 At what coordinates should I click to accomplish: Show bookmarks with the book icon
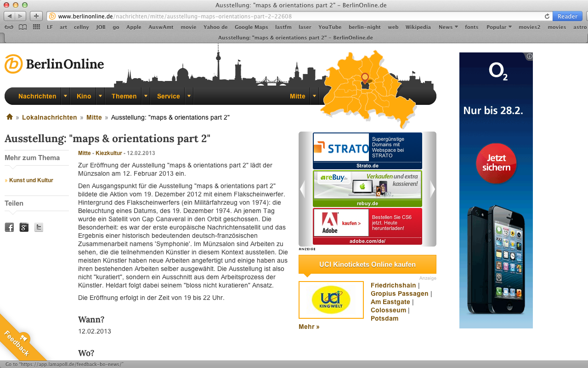coord(23,27)
